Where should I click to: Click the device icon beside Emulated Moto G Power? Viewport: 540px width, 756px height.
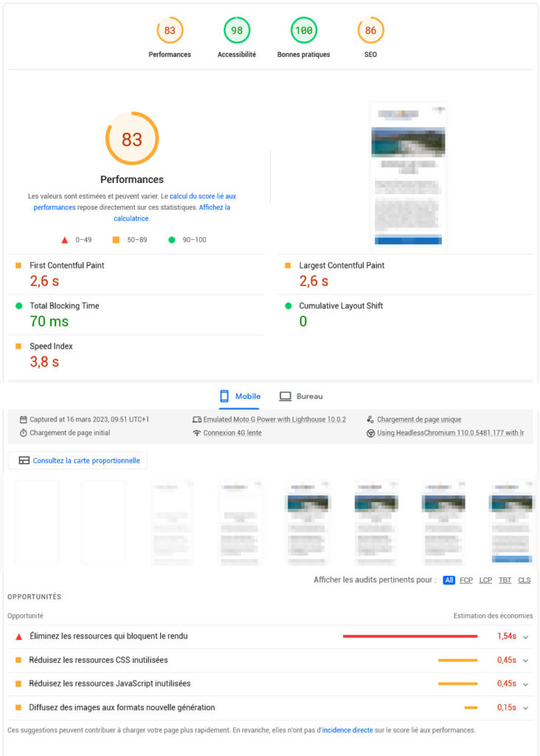(196, 419)
